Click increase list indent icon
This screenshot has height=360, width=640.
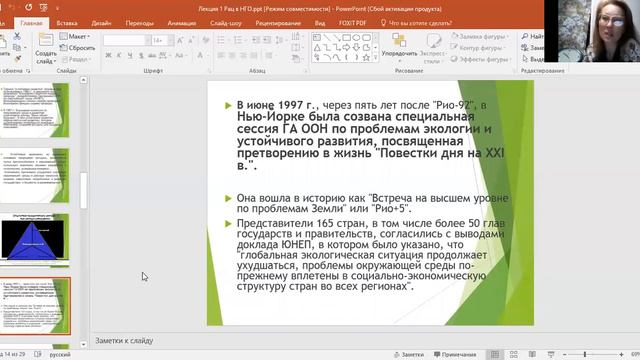tap(267, 40)
